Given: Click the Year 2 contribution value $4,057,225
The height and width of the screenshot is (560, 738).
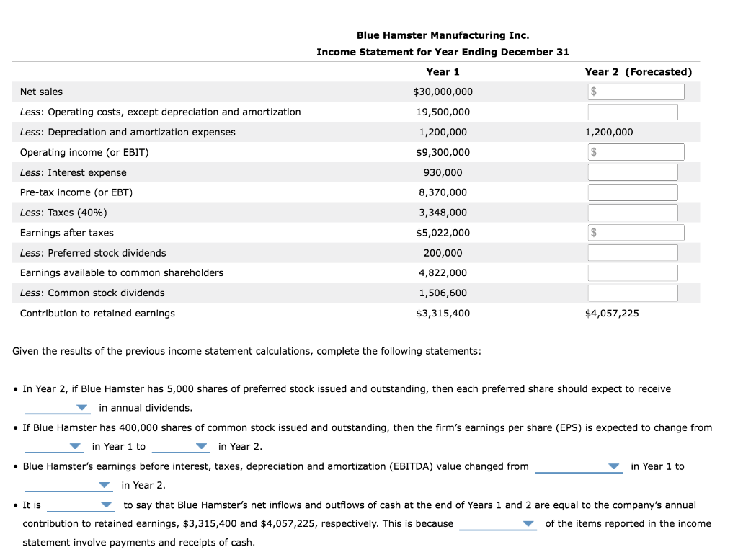Looking at the screenshot, I should (612, 314).
